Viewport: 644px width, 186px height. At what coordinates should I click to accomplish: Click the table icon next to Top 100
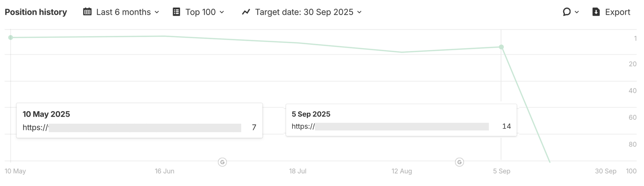pos(176,12)
